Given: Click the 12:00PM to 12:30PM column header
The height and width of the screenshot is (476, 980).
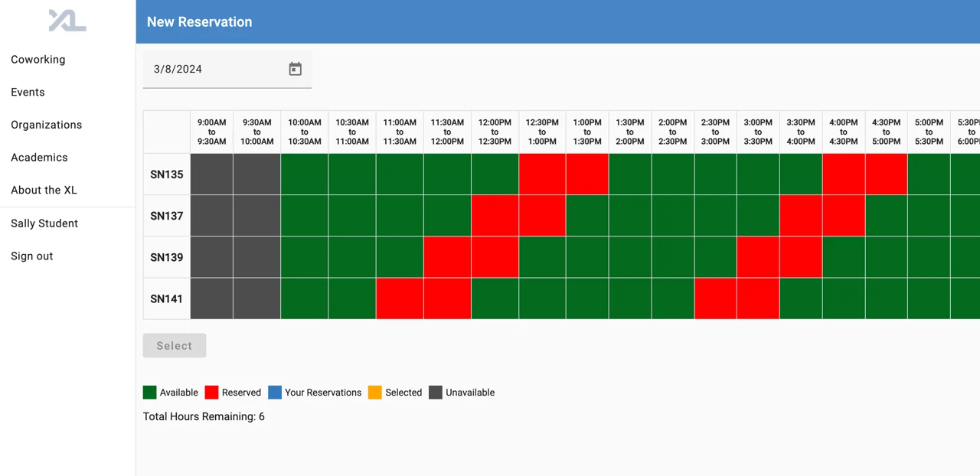Looking at the screenshot, I should [x=495, y=132].
